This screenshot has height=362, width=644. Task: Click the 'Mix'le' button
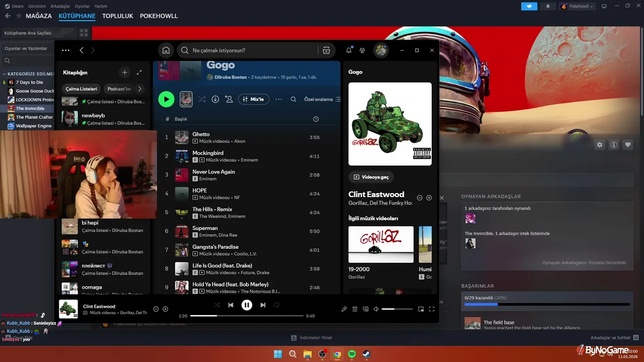[x=253, y=99]
